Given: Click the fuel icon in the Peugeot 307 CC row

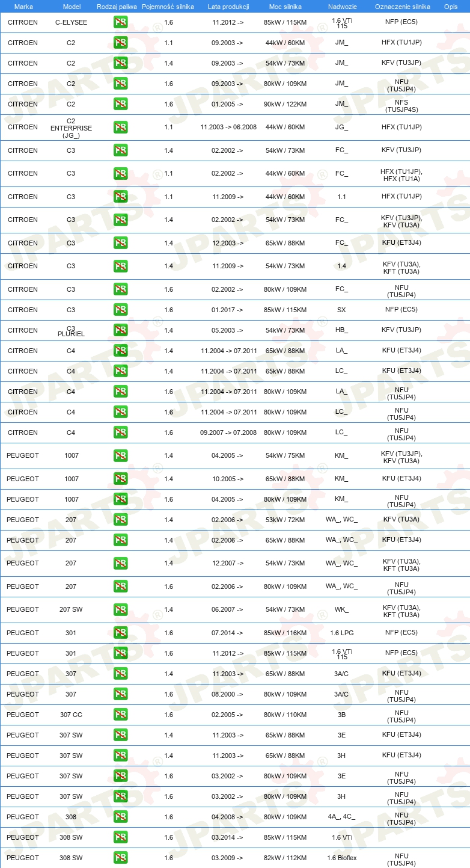Looking at the screenshot, I should tap(120, 715).
